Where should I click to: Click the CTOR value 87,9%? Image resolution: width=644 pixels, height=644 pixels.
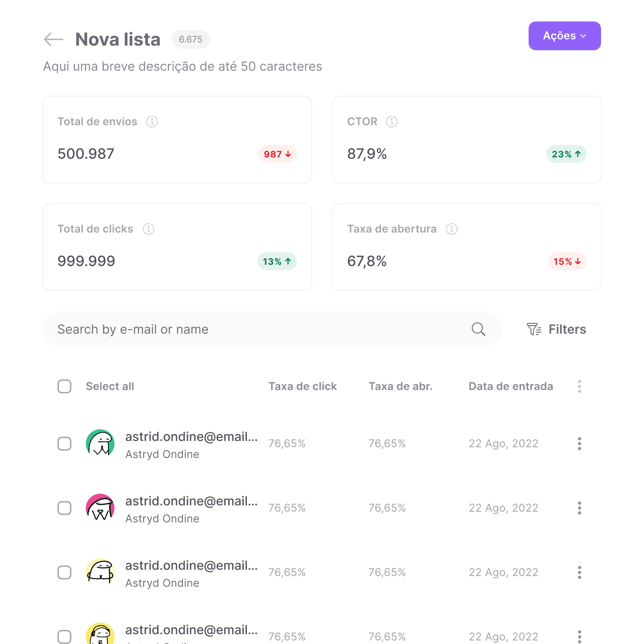point(367,154)
